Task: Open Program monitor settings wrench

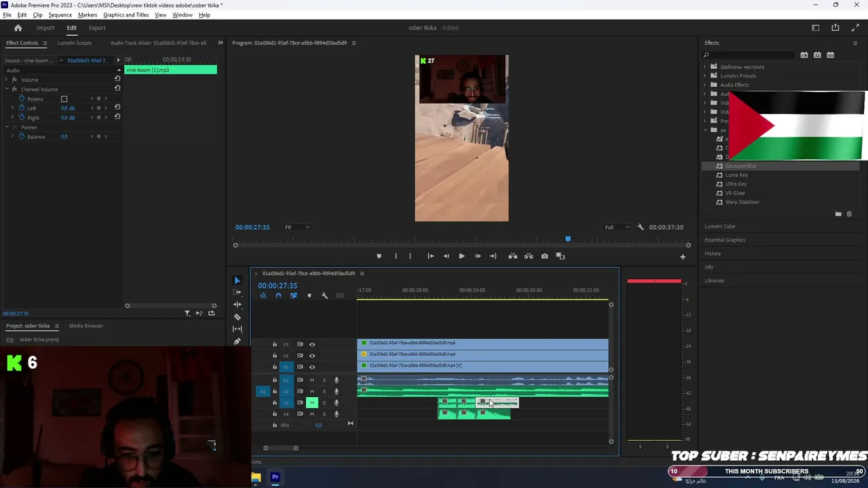Action: pyautogui.click(x=640, y=227)
